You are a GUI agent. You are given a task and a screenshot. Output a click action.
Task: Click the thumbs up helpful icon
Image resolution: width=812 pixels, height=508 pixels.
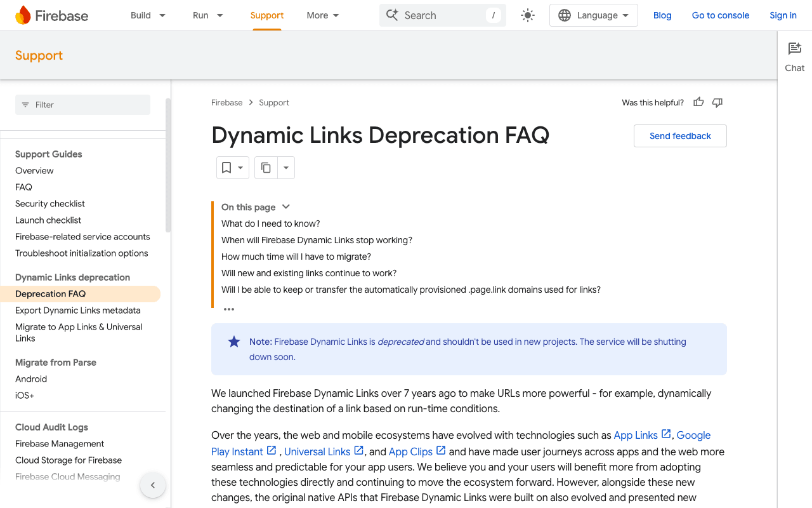(698, 102)
